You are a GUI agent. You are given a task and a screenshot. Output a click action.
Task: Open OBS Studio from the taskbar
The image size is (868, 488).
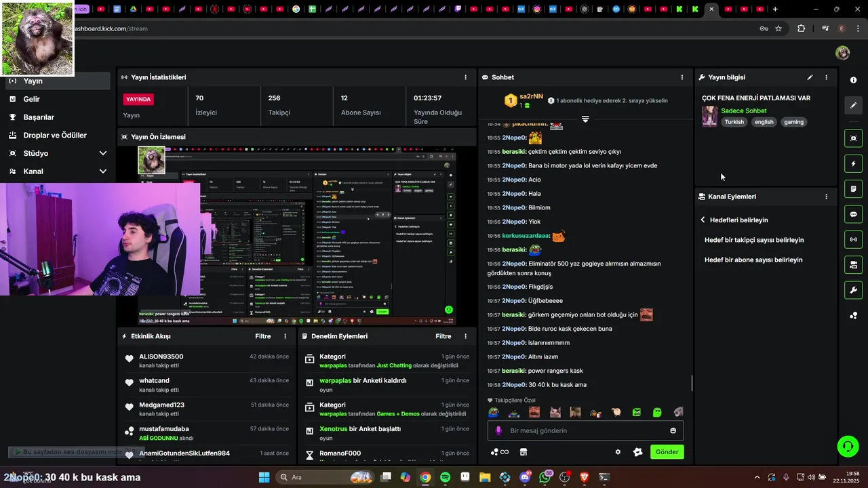pos(565,477)
